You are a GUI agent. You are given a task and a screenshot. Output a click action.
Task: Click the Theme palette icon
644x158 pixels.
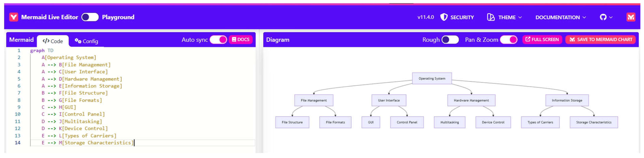pyautogui.click(x=491, y=17)
